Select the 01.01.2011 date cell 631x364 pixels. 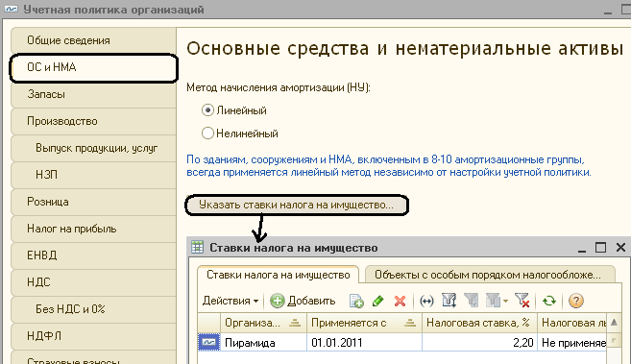coord(364,343)
